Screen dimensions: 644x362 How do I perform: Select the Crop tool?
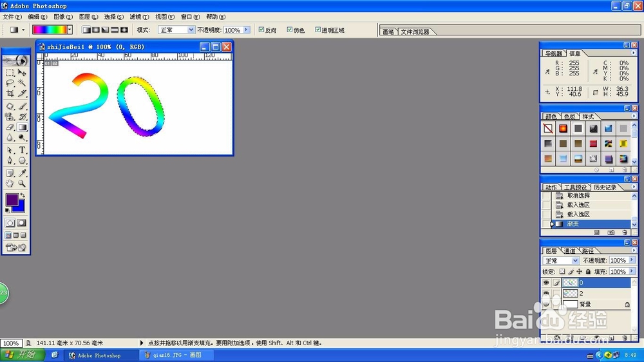click(10, 93)
